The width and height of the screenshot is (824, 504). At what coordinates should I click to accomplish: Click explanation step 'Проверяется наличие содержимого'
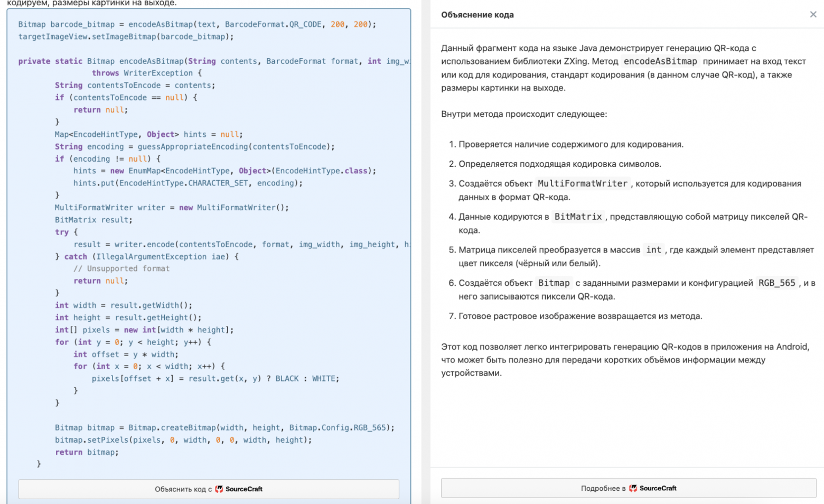tap(570, 144)
